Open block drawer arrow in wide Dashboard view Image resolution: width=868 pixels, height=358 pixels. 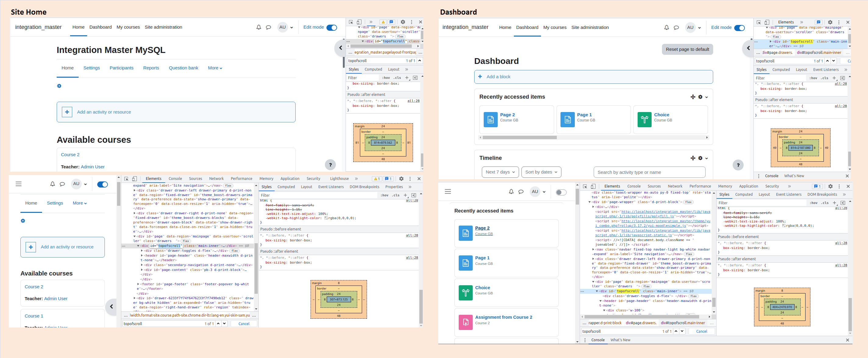[x=748, y=48]
